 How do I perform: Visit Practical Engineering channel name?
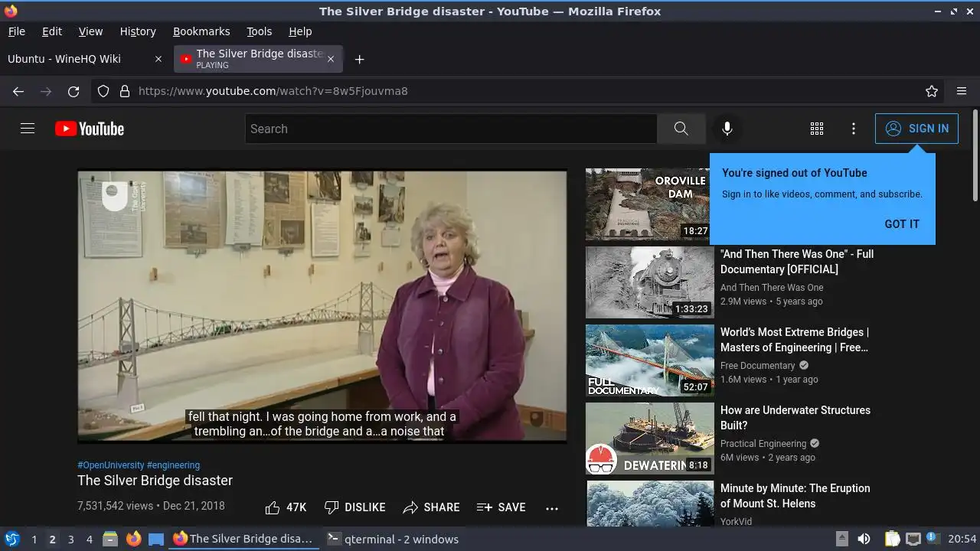click(x=763, y=444)
